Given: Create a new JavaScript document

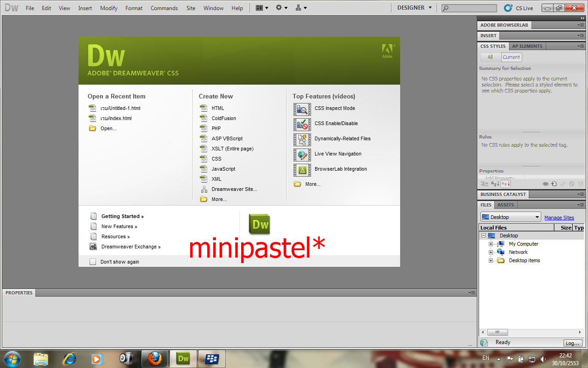Looking at the screenshot, I should coord(223,169).
